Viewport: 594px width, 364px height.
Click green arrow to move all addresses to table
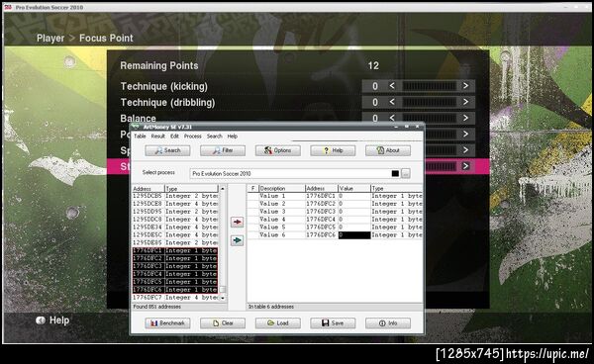pyautogui.click(x=238, y=240)
